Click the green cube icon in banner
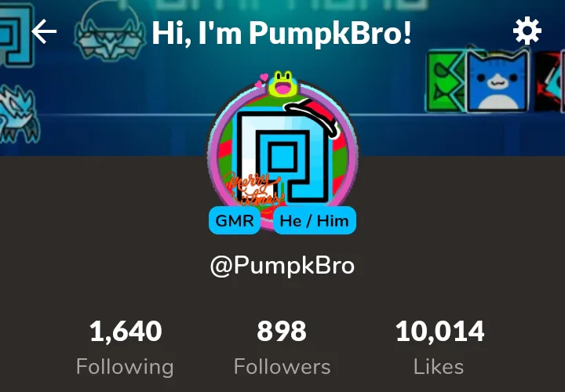 click(x=446, y=82)
